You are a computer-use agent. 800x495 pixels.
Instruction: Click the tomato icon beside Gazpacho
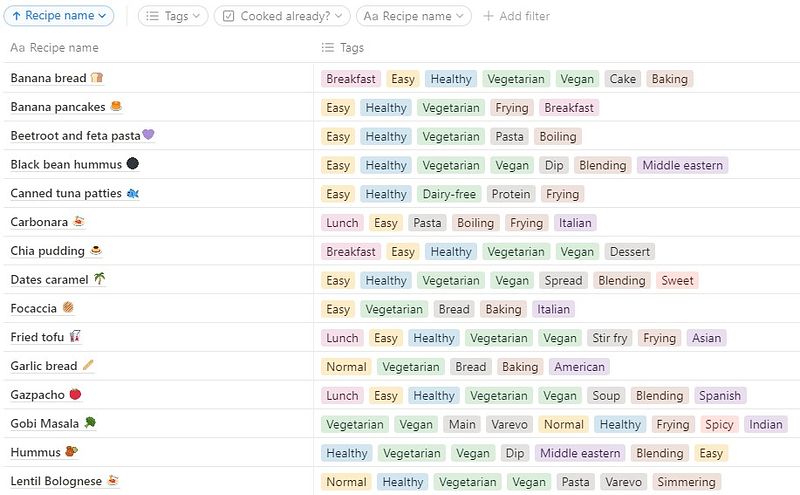tap(76, 394)
